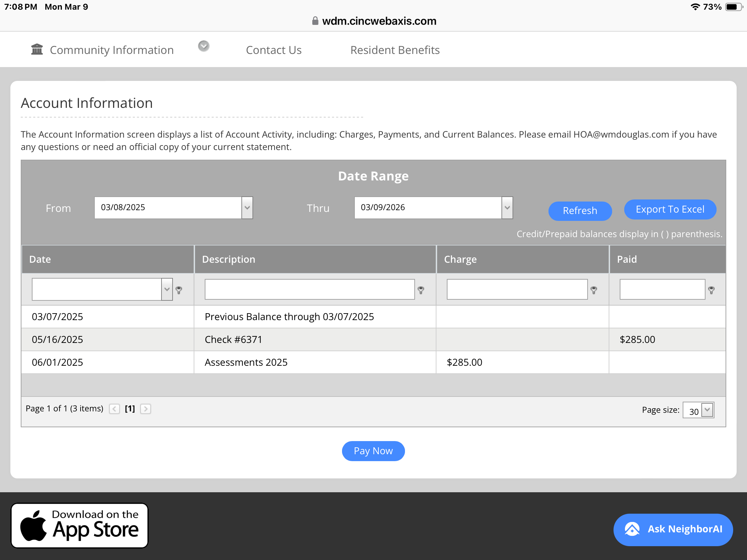The height and width of the screenshot is (560, 747).
Task: Open the Thru date picker dropdown
Action: tap(507, 208)
